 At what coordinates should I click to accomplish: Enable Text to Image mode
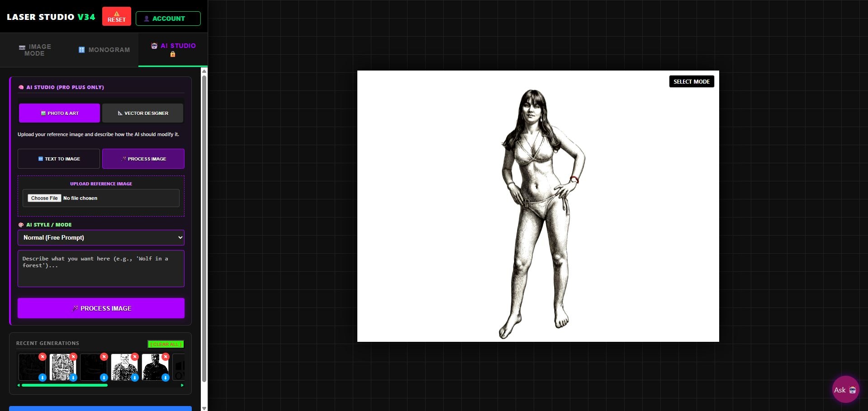[58, 159]
